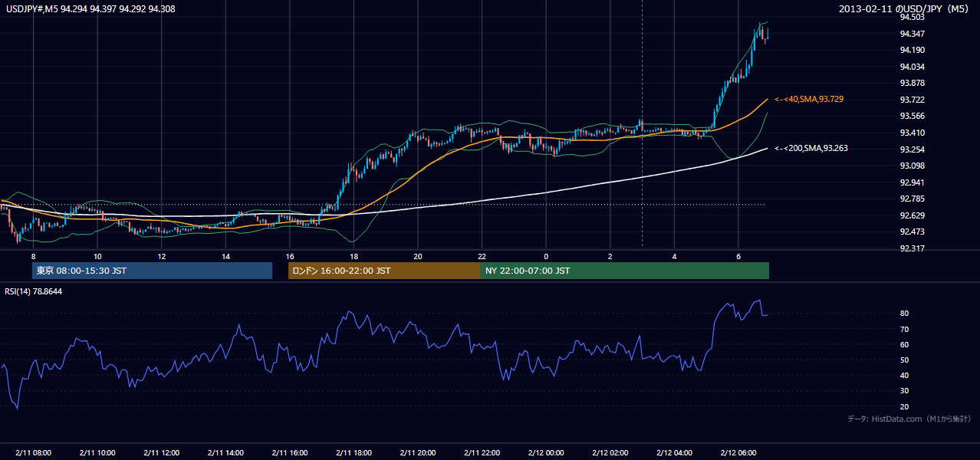Screen dimensions: 980x460
Task: Select the 東京 08:00-15:30 JST session bar
Action: [152, 271]
